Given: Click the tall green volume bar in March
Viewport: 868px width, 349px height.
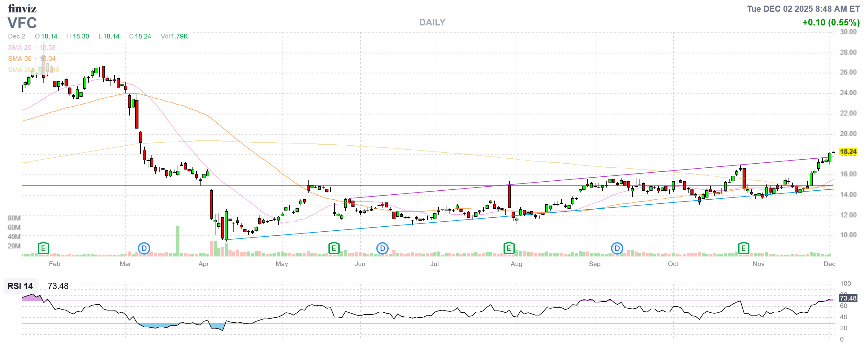Looking at the screenshot, I should (178, 241).
